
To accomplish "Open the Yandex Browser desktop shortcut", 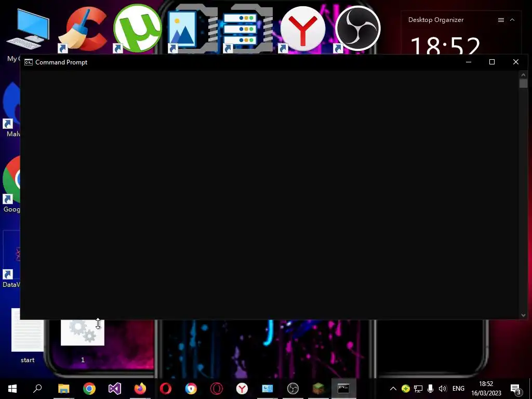I will [303, 29].
